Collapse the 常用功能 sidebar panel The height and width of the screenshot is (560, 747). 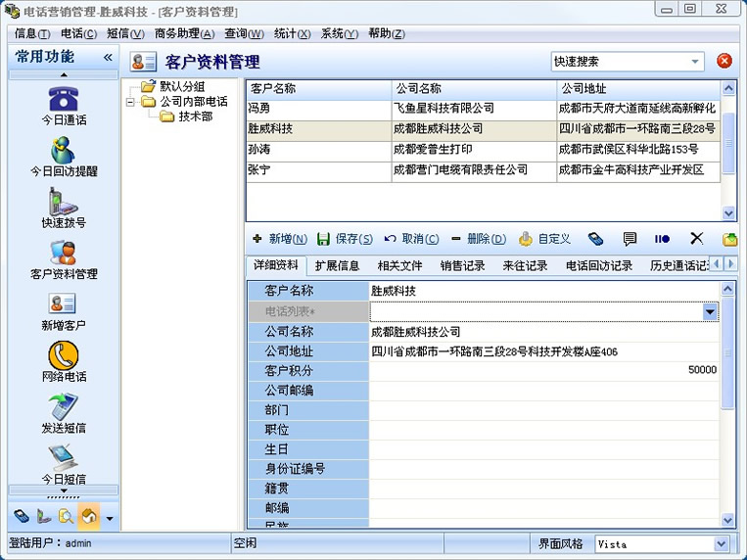(x=108, y=57)
